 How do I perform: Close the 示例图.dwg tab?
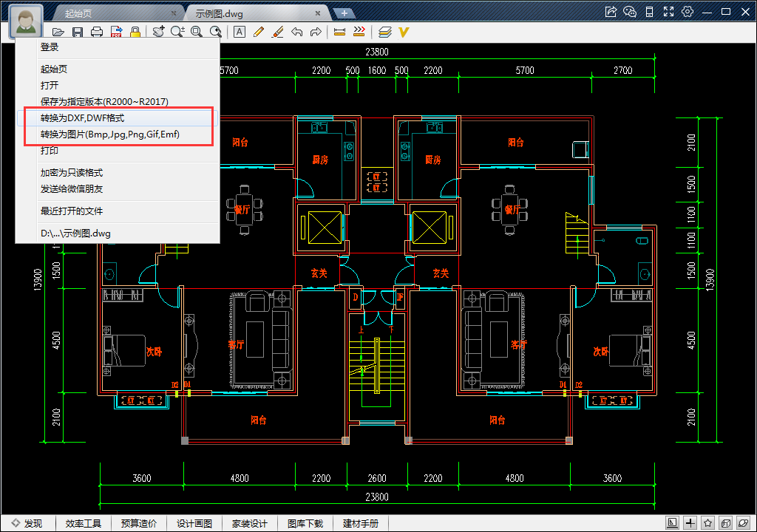[318, 13]
